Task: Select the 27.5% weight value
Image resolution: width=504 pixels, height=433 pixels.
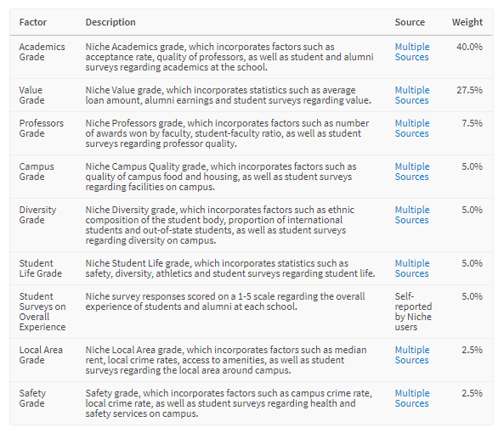Action: tap(470, 90)
